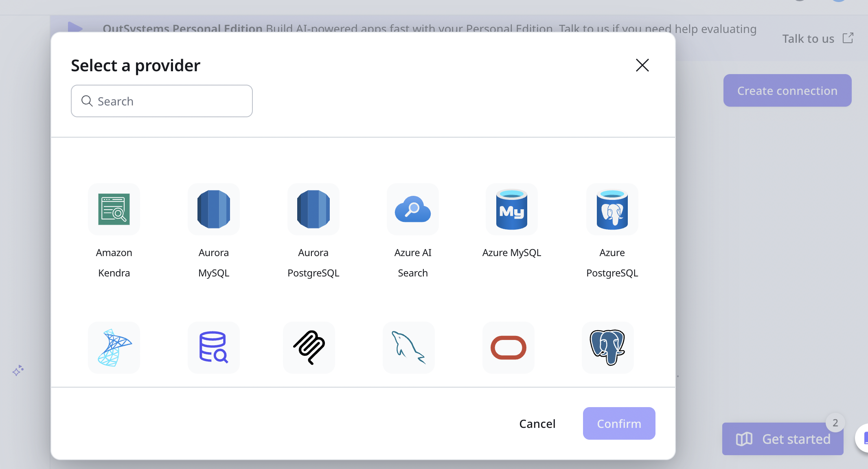868x469 pixels.
Task: Select the MariaDB provider icon
Action: coord(309,348)
